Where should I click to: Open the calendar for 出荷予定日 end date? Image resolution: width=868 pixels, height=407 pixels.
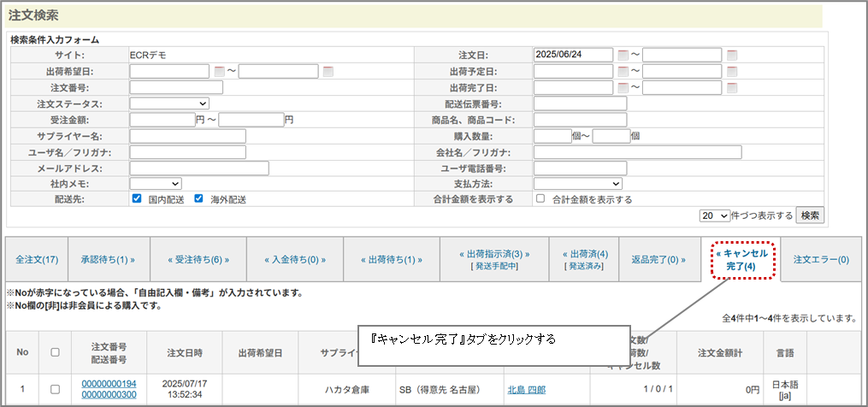click(732, 71)
